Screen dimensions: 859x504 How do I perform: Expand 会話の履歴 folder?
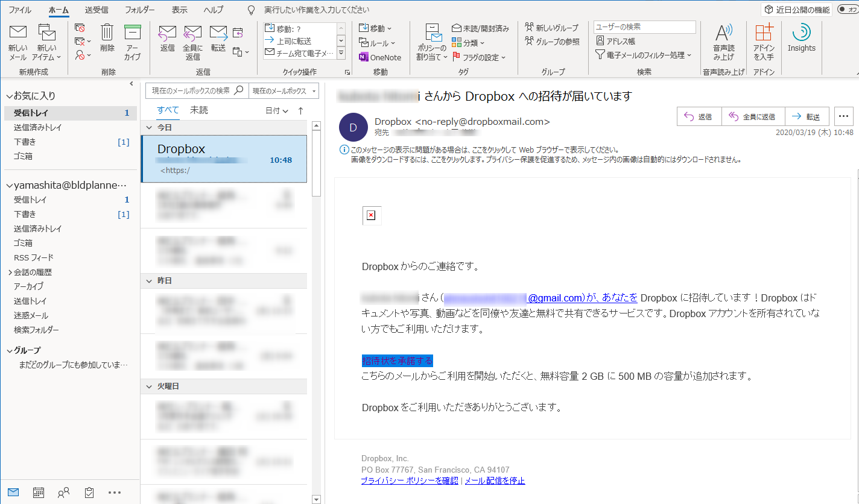pos(10,272)
